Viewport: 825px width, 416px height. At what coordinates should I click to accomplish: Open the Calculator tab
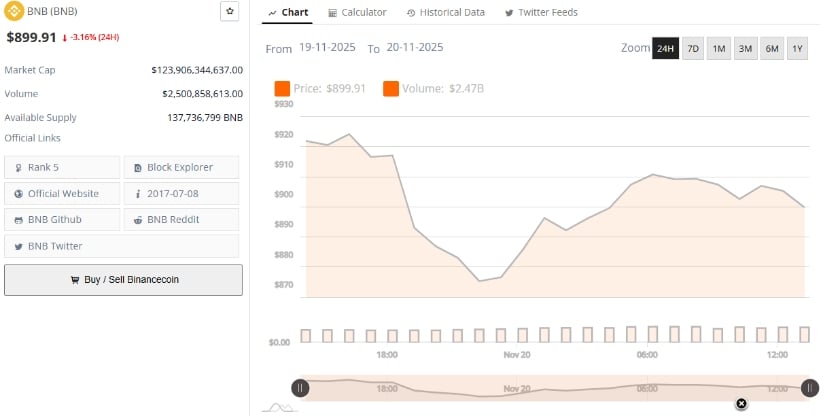(357, 12)
